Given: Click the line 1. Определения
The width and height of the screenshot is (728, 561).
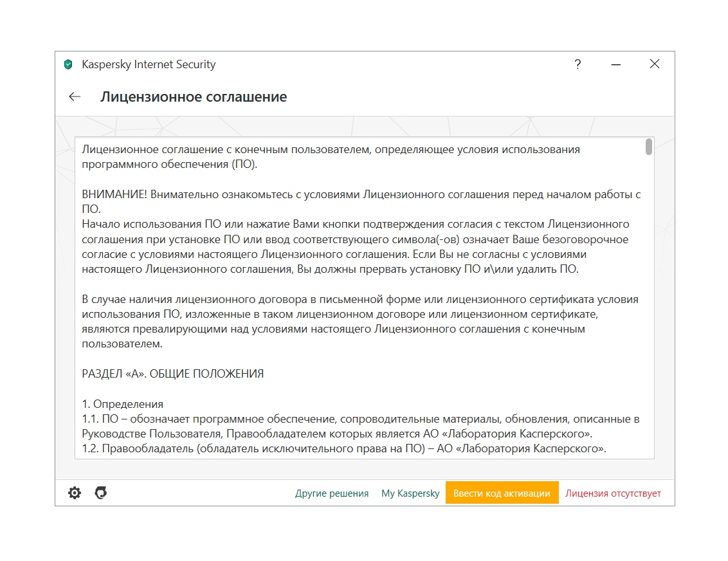Looking at the screenshot, I should pos(123,404).
